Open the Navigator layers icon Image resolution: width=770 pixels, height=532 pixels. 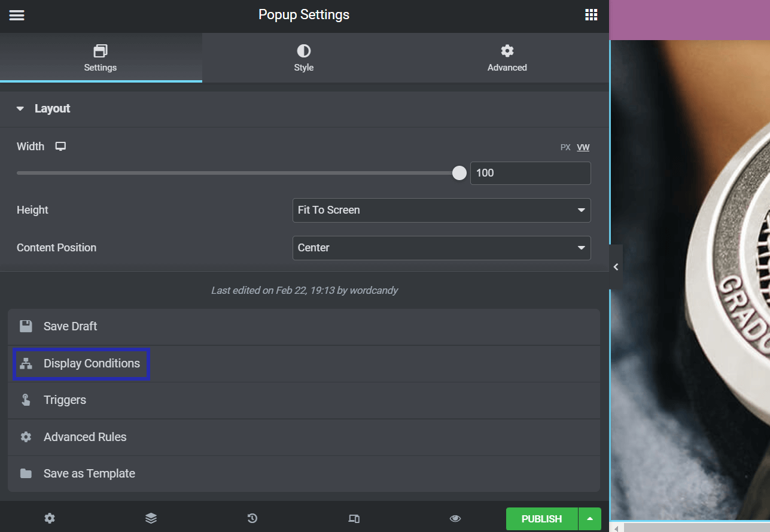[x=151, y=518]
